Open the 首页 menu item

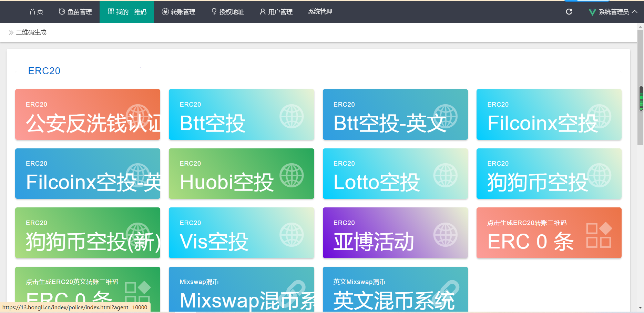tap(36, 12)
